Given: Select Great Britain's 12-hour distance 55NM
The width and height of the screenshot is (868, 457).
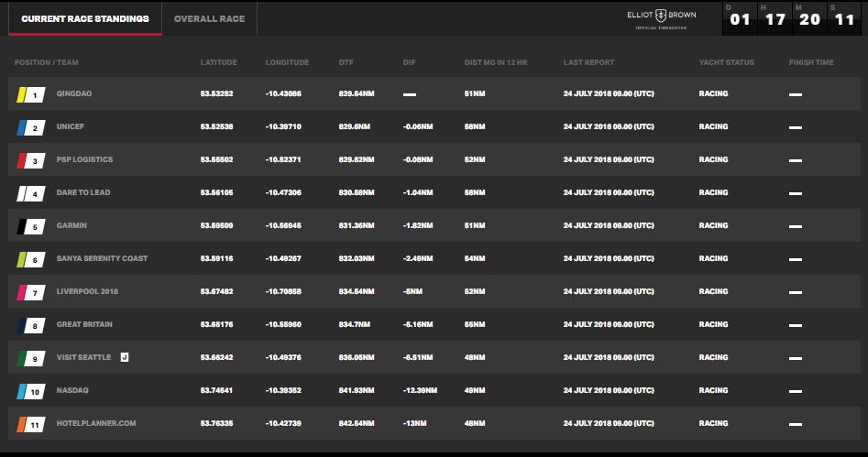Looking at the screenshot, I should coord(475,324).
